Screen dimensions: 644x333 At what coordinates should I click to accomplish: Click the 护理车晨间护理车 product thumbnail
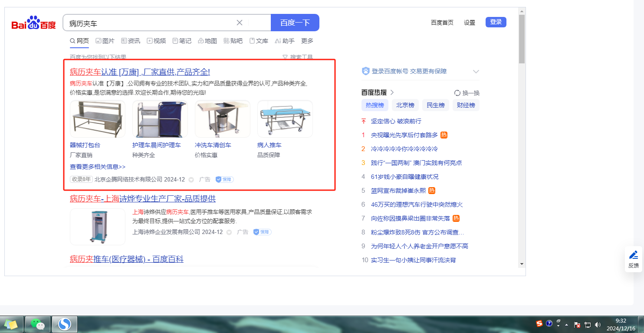click(160, 119)
